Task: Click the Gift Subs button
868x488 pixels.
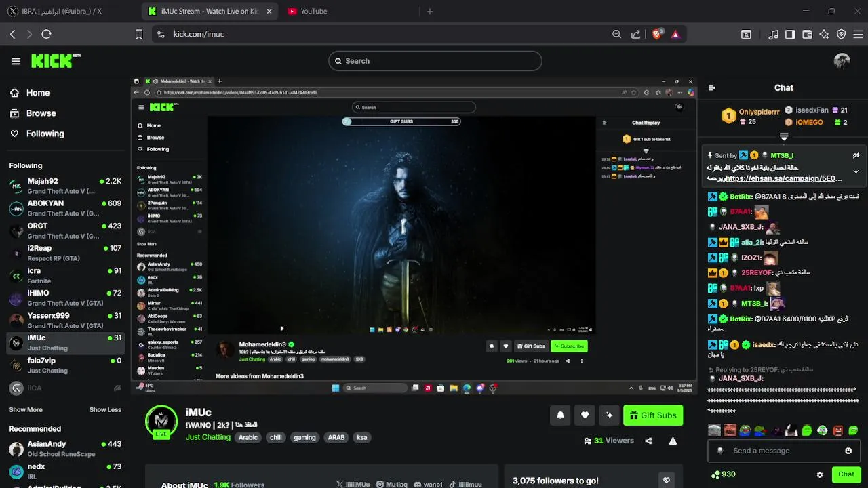Action: [653, 415]
